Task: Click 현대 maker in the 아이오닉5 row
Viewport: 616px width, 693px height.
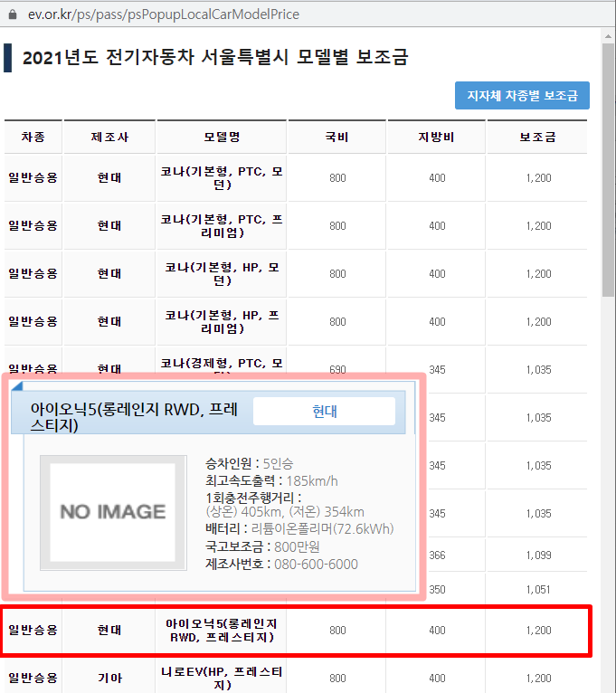Action: [109, 631]
